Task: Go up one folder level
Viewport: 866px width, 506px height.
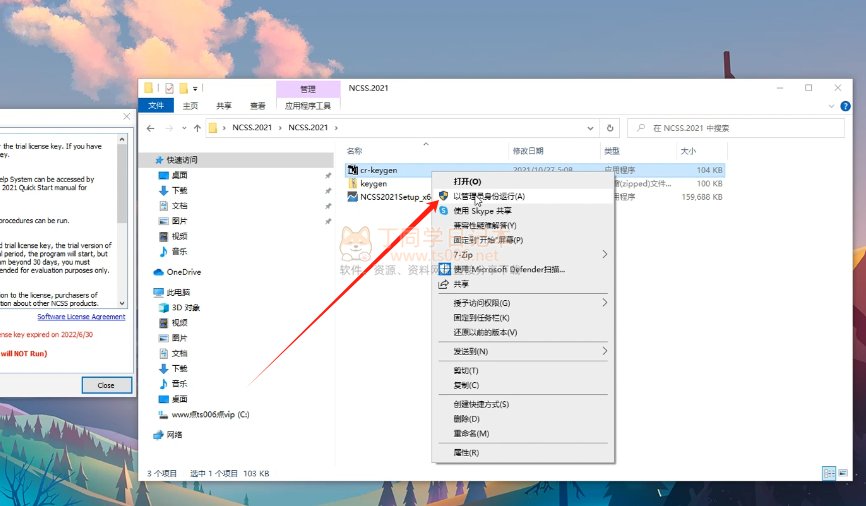Action: coord(197,128)
